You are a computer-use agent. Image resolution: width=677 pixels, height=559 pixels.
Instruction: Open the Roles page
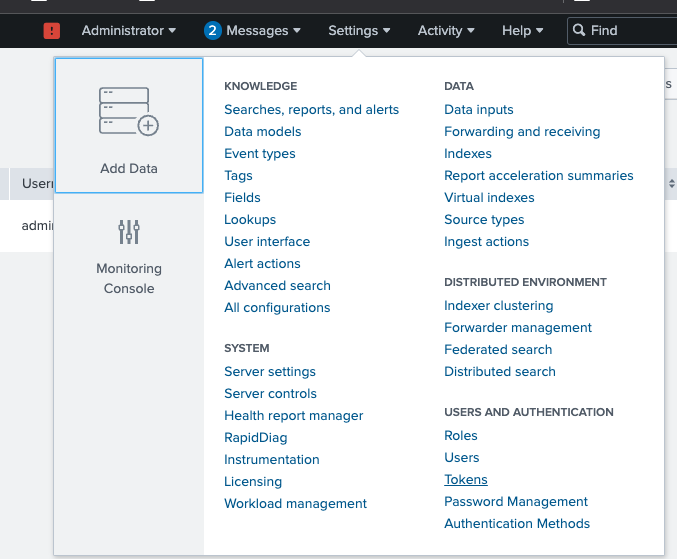pyautogui.click(x=461, y=436)
